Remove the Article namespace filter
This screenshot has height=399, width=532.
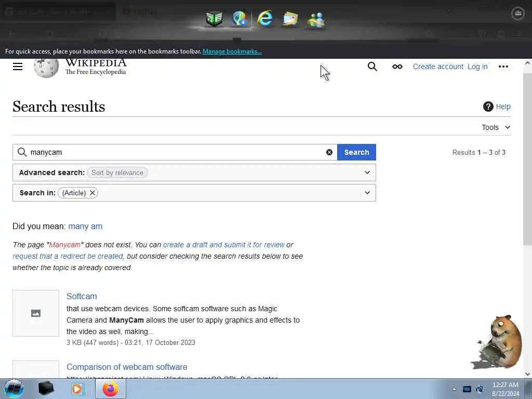pyautogui.click(x=92, y=193)
